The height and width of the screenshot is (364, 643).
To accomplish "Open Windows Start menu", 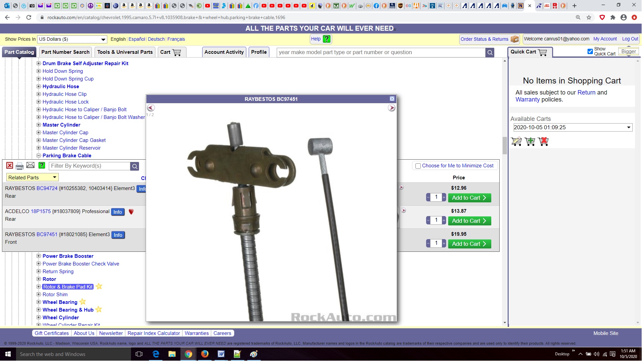I will (x=8, y=355).
